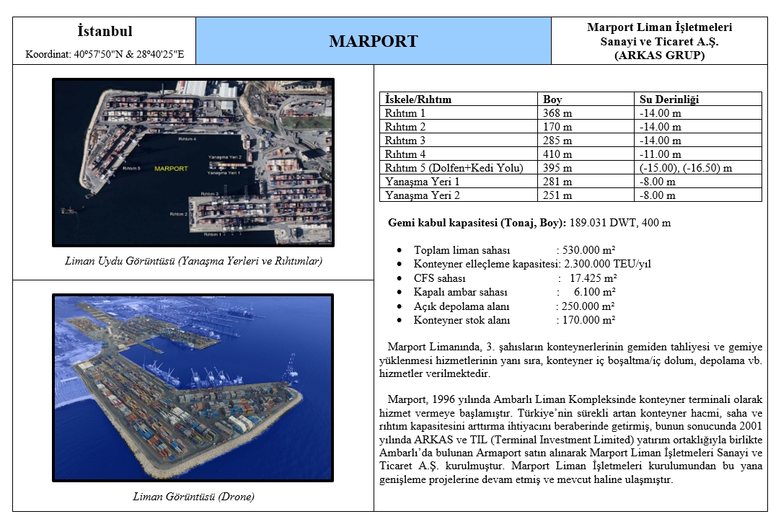Click the Konteyner elleçleme kapasitesi bullet
This screenshot has height=532, width=781.
(486, 264)
